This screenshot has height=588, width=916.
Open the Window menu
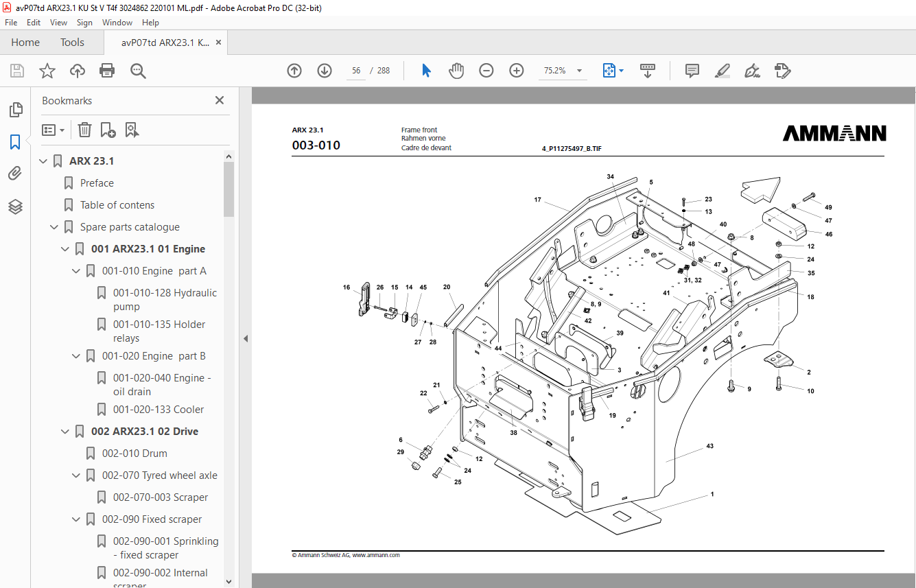[117, 23]
